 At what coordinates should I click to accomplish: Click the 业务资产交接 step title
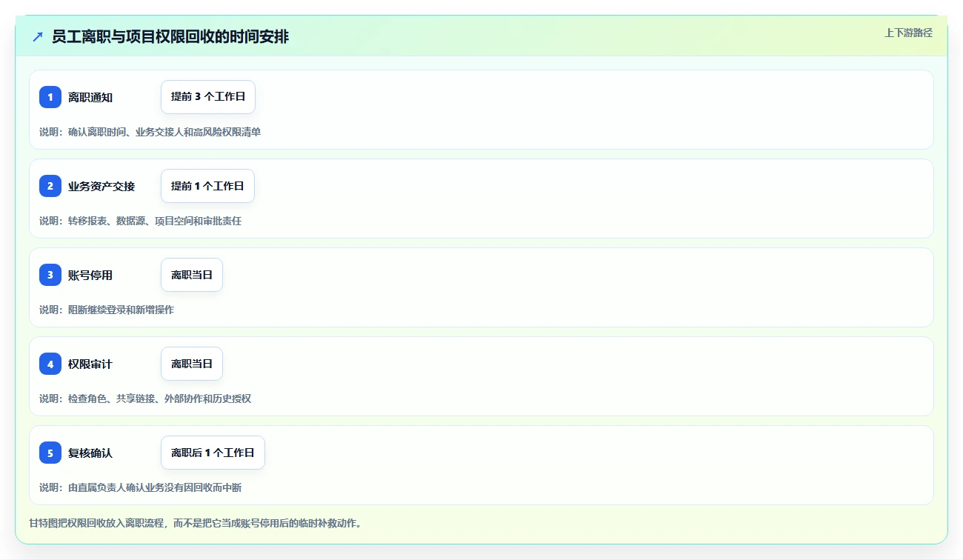point(101,186)
